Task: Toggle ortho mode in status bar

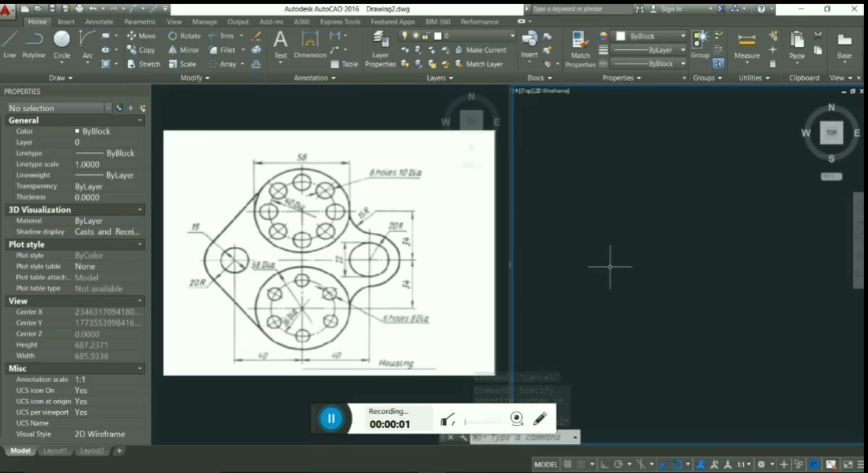Action: pos(604,464)
